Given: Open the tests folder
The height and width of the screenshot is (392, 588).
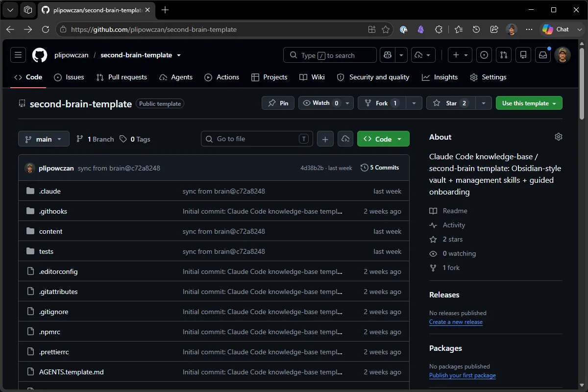Looking at the screenshot, I should tap(46, 251).
